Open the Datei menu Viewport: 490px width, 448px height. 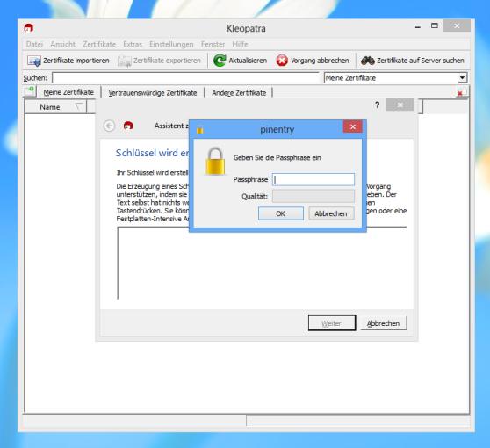pyautogui.click(x=34, y=45)
